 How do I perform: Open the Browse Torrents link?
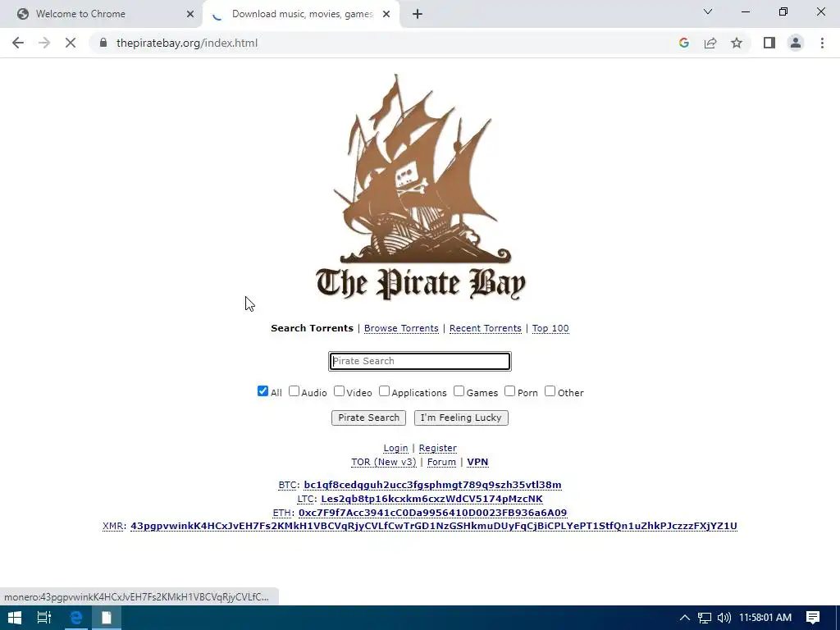click(x=401, y=328)
